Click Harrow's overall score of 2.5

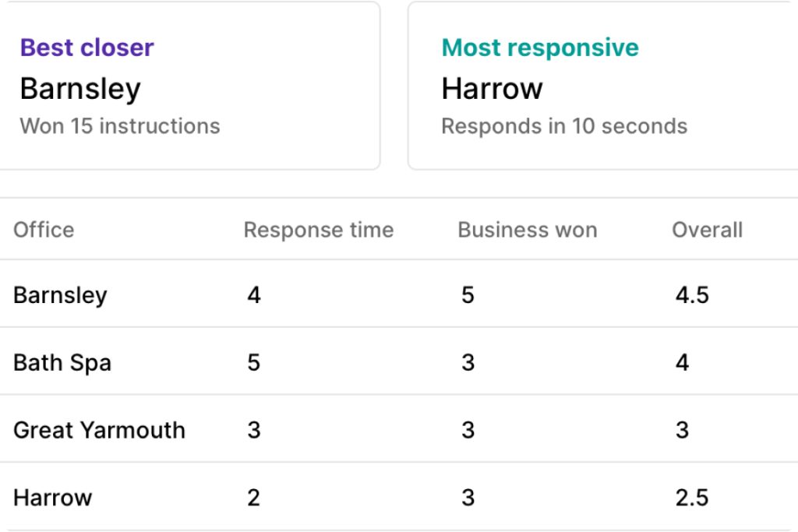[692, 498]
